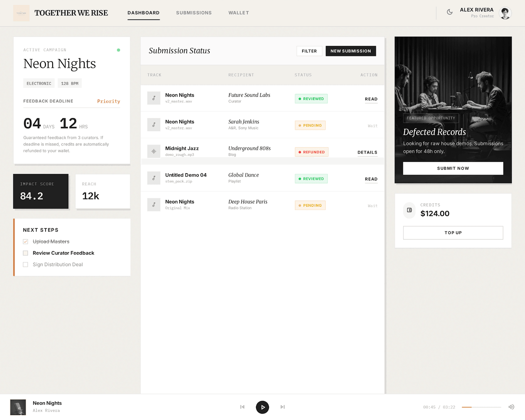The image size is (525, 420).
Task: Skip to the next track
Action: click(x=282, y=407)
